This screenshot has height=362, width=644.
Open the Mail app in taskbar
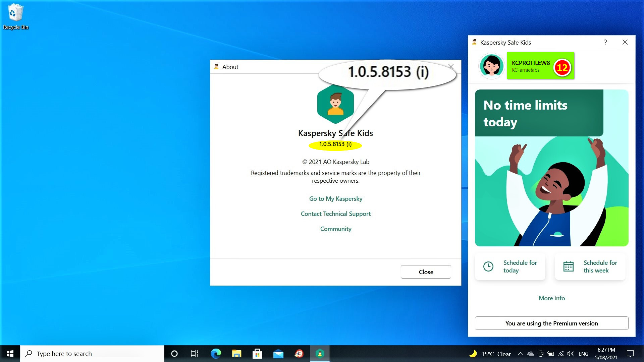pyautogui.click(x=278, y=354)
